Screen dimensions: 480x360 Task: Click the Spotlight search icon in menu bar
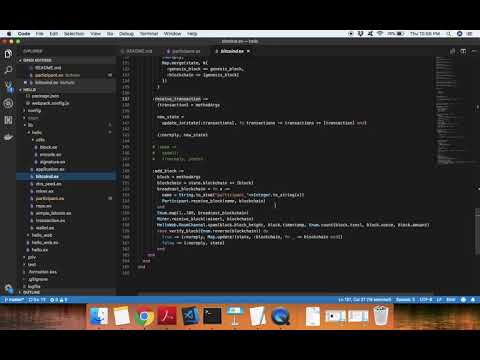point(449,34)
